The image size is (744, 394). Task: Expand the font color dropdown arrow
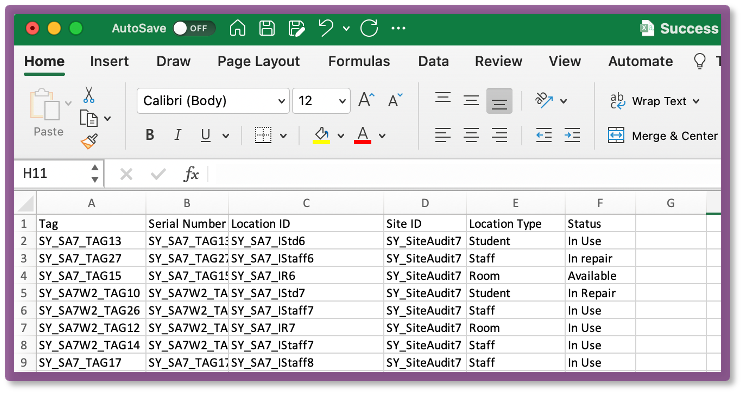tap(382, 136)
